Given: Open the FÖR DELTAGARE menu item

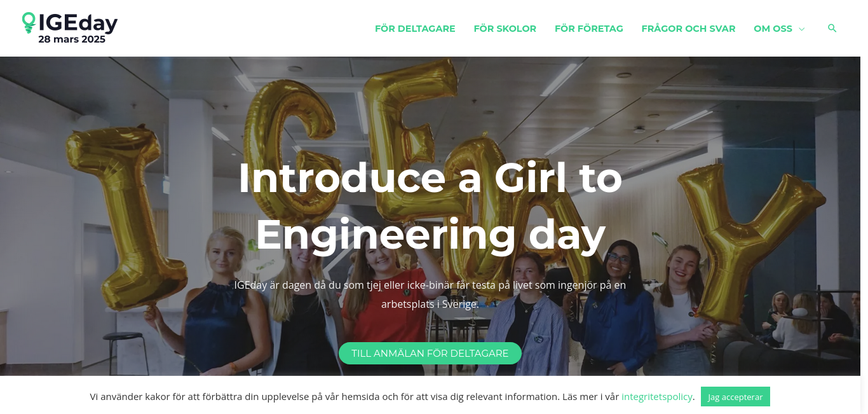Looking at the screenshot, I should [415, 29].
